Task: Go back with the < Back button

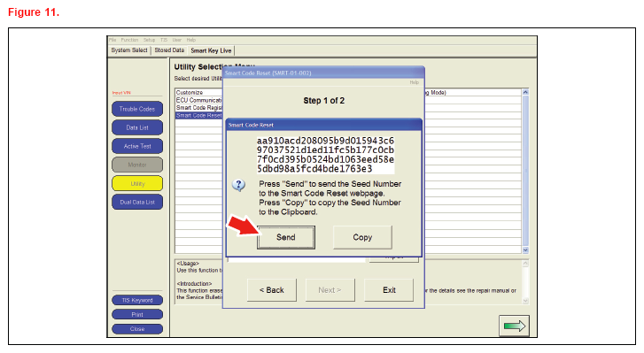Action: click(x=271, y=290)
